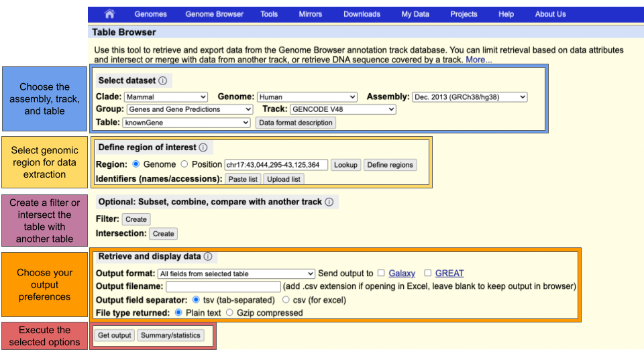Enable the Galaxy send output checkbox

pyautogui.click(x=381, y=274)
